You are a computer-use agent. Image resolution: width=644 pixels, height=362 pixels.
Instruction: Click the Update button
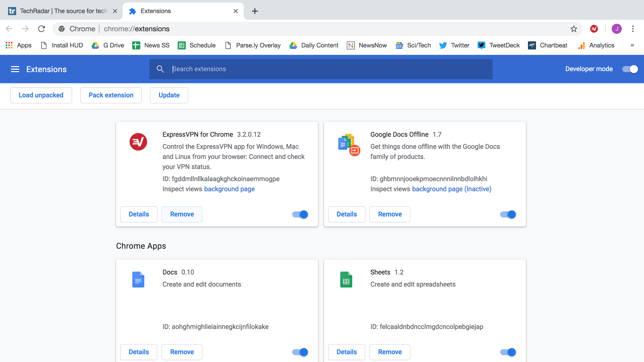point(169,95)
